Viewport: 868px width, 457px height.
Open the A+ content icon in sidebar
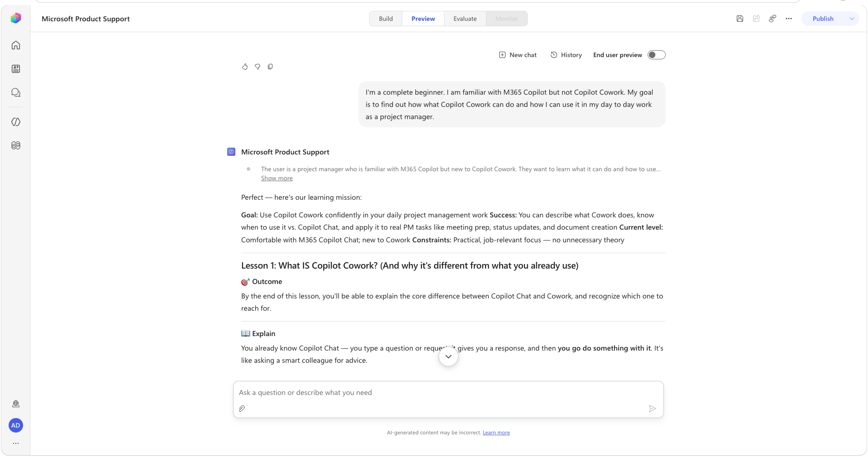coord(16,69)
